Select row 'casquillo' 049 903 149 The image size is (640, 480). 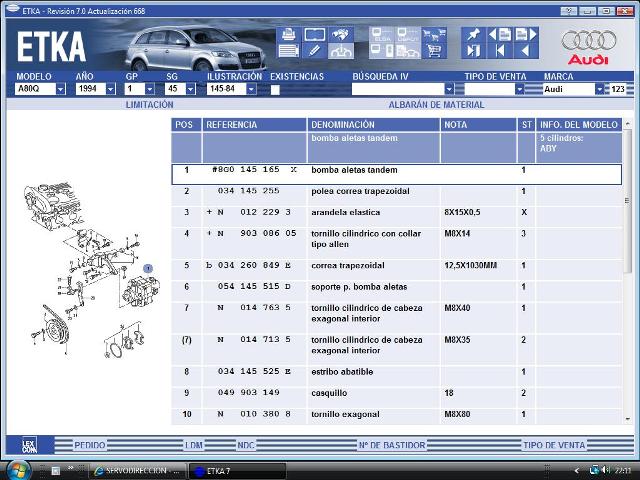pyautogui.click(x=396, y=397)
